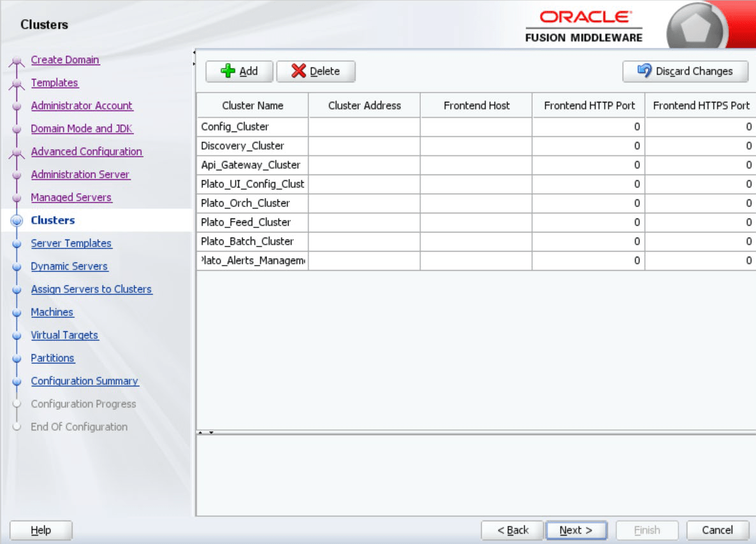Open the Administrator Account link
Viewport: 756px width, 544px height.
82,106
